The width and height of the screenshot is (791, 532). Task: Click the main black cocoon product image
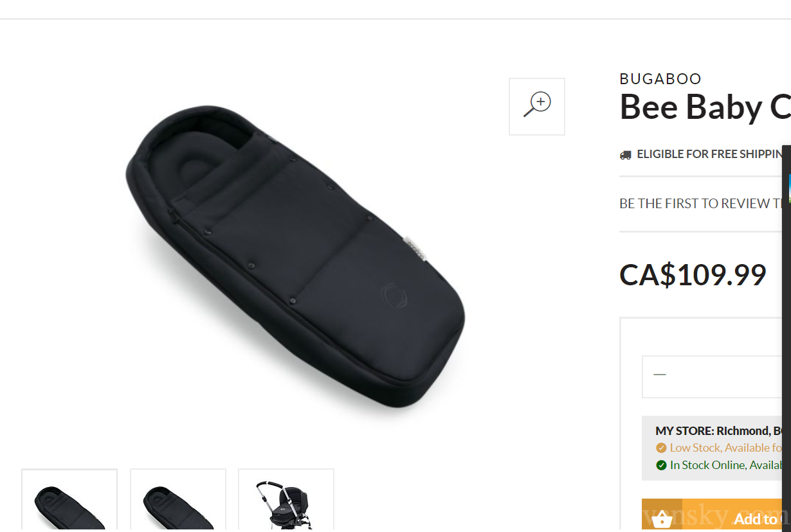coord(295,256)
